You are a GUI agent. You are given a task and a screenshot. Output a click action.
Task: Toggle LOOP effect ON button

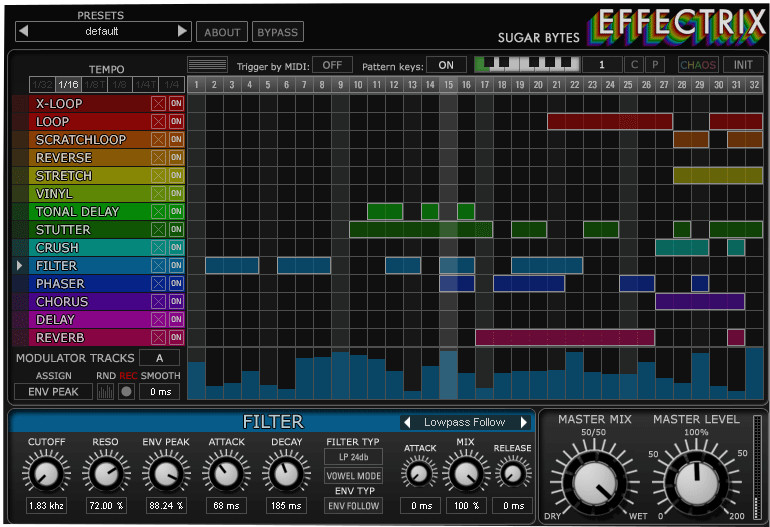(176, 122)
